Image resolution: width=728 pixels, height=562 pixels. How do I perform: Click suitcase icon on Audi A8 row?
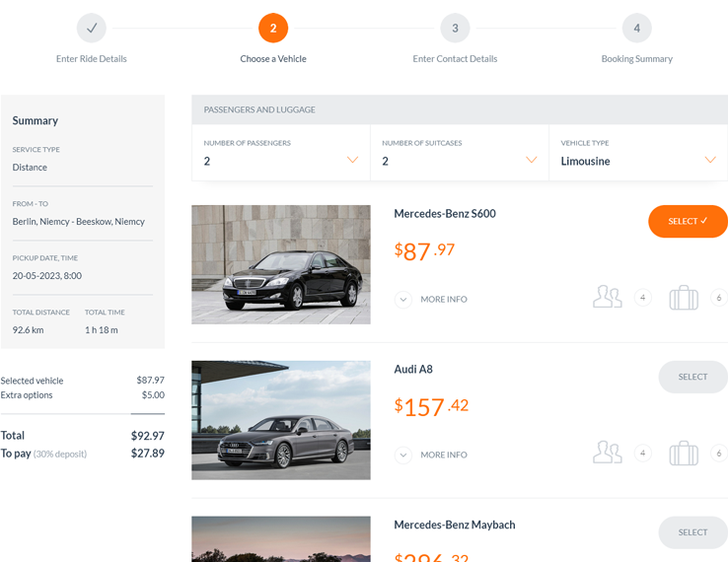pos(684,453)
